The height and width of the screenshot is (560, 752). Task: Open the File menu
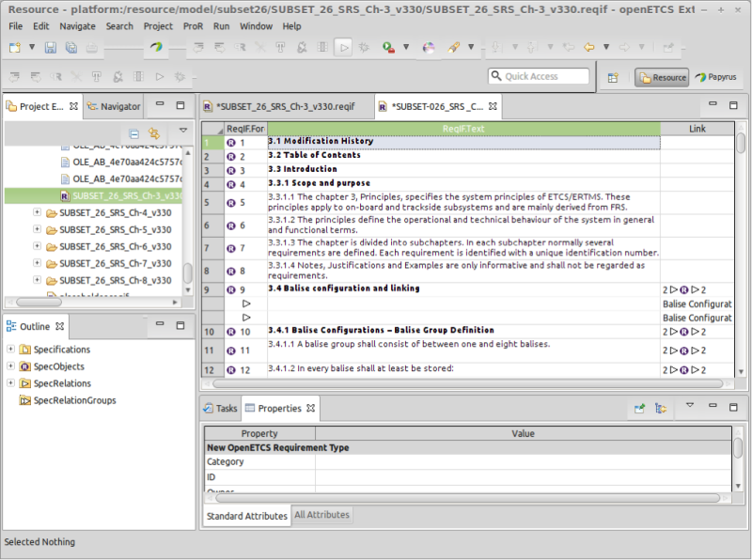[x=16, y=26]
